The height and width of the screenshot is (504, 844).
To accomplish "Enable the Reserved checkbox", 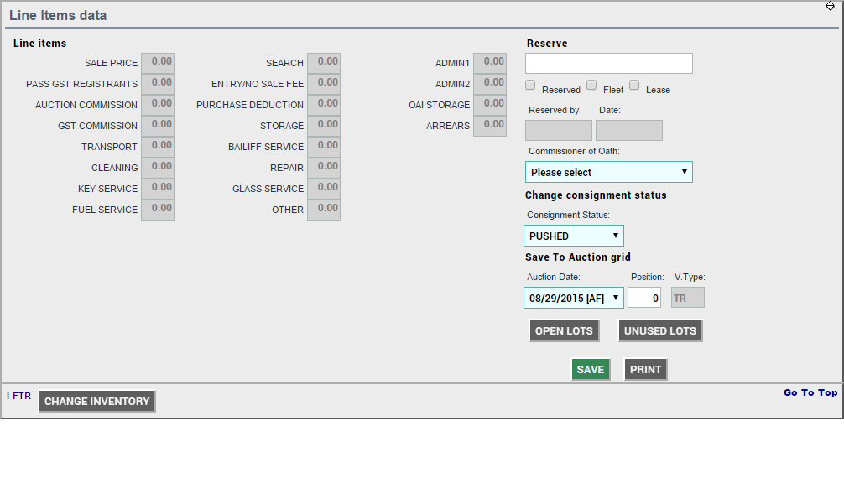I will pos(531,86).
